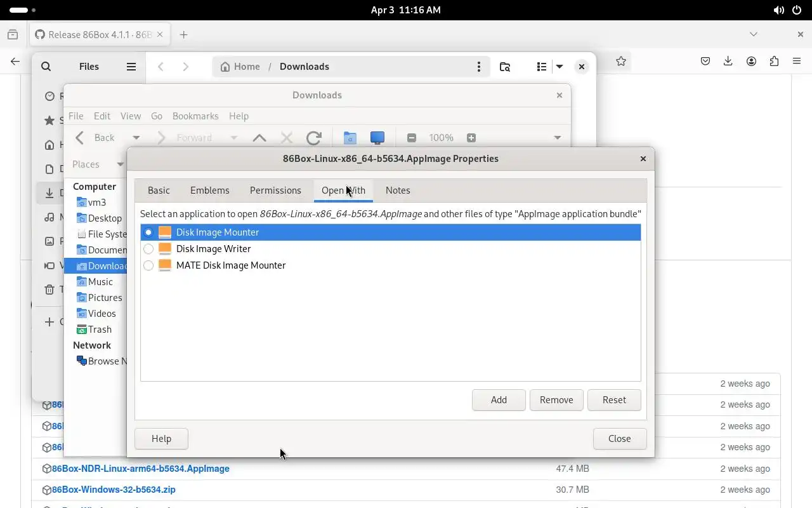The image size is (812, 508).
Task: Open the Firefox account icon
Action: (752, 62)
